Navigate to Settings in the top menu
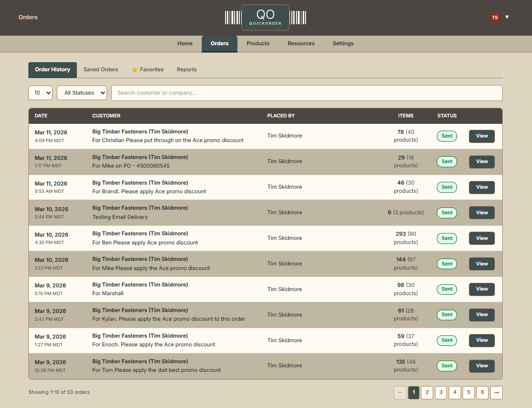Image resolution: width=532 pixels, height=408 pixels. (x=343, y=43)
